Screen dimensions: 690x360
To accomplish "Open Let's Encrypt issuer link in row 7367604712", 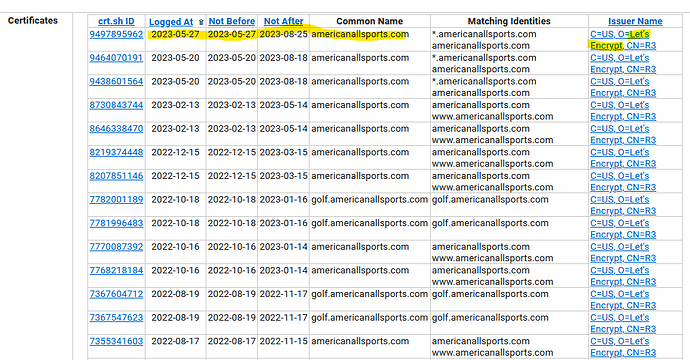I will [x=623, y=300].
